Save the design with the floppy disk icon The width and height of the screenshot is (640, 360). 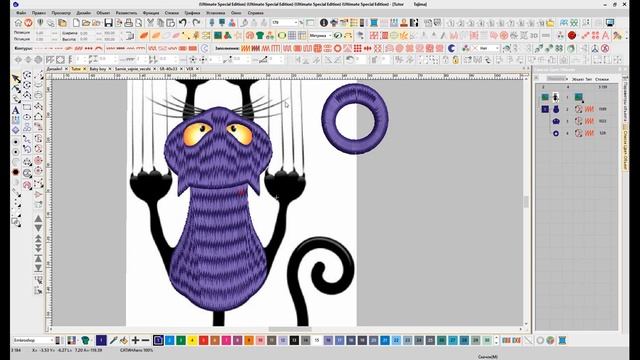click(x=108, y=23)
